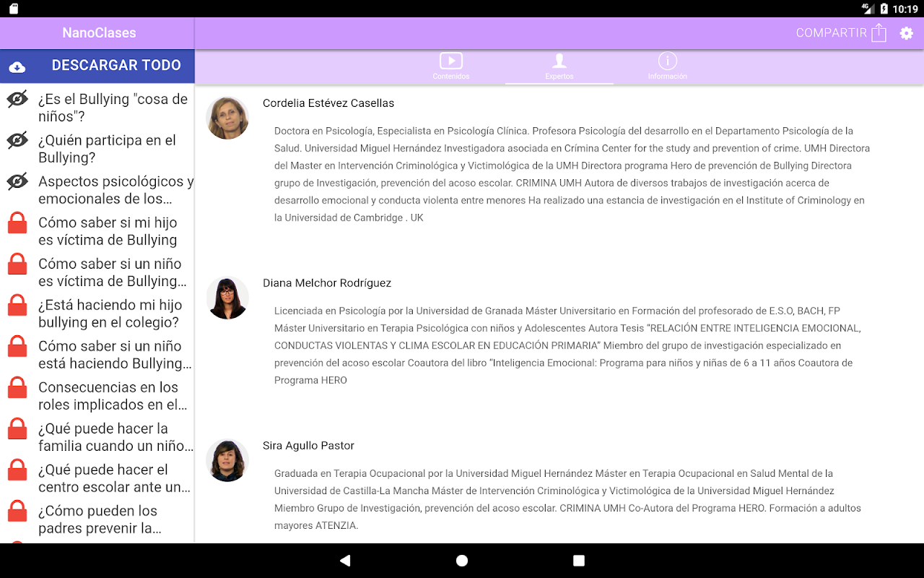Click lock icon beside Cómo saber si un niño está haciendo Bullying

pyautogui.click(x=17, y=347)
